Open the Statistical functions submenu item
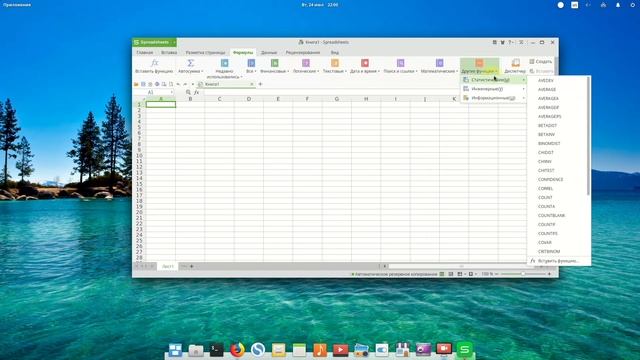Screen dimensions: 640x360 (x=493, y=80)
